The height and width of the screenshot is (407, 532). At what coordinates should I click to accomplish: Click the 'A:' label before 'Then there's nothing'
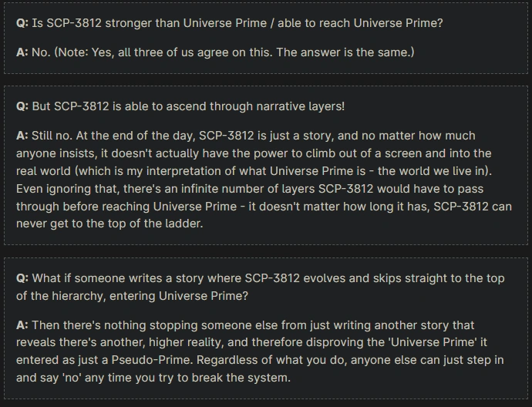point(22,325)
